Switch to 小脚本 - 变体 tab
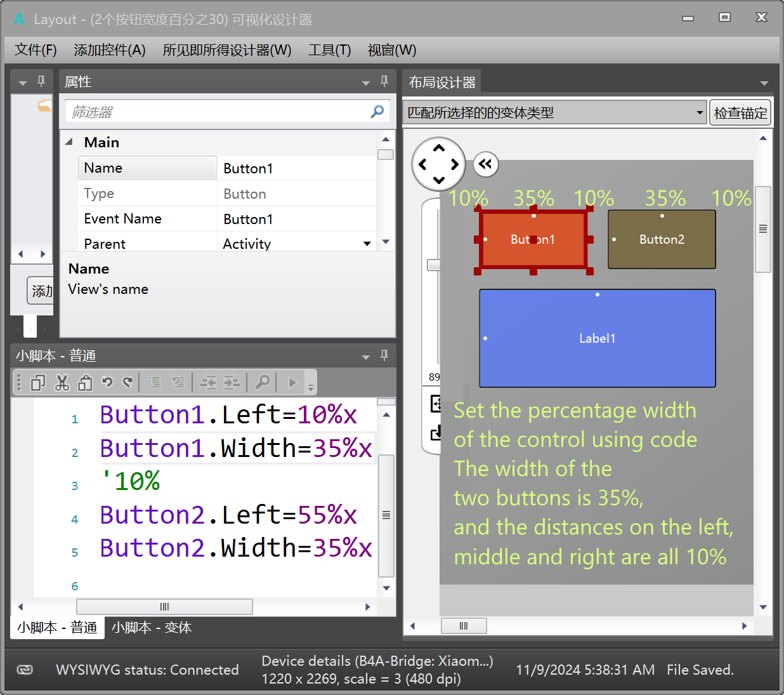 [152, 628]
